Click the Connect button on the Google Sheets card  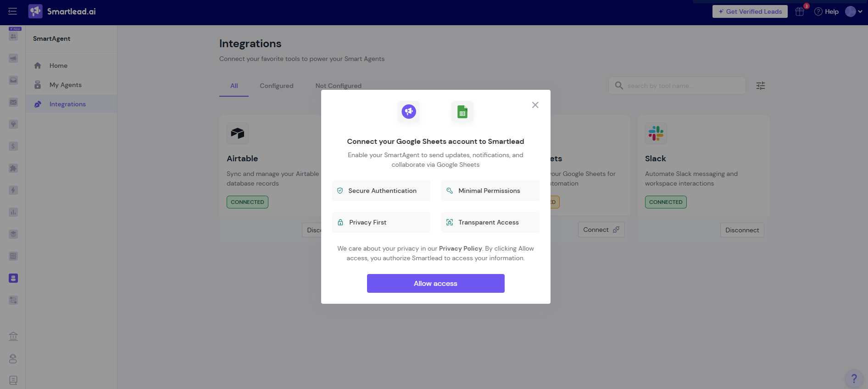click(601, 230)
